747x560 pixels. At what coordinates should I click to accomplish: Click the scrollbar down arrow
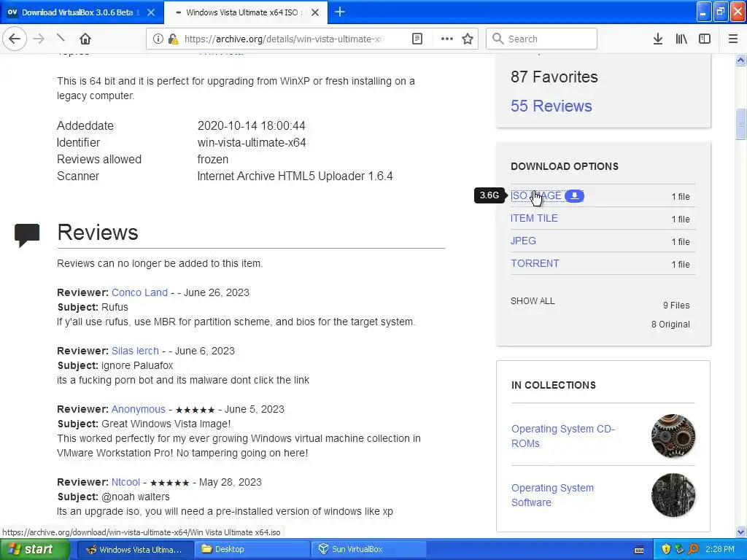(x=741, y=532)
